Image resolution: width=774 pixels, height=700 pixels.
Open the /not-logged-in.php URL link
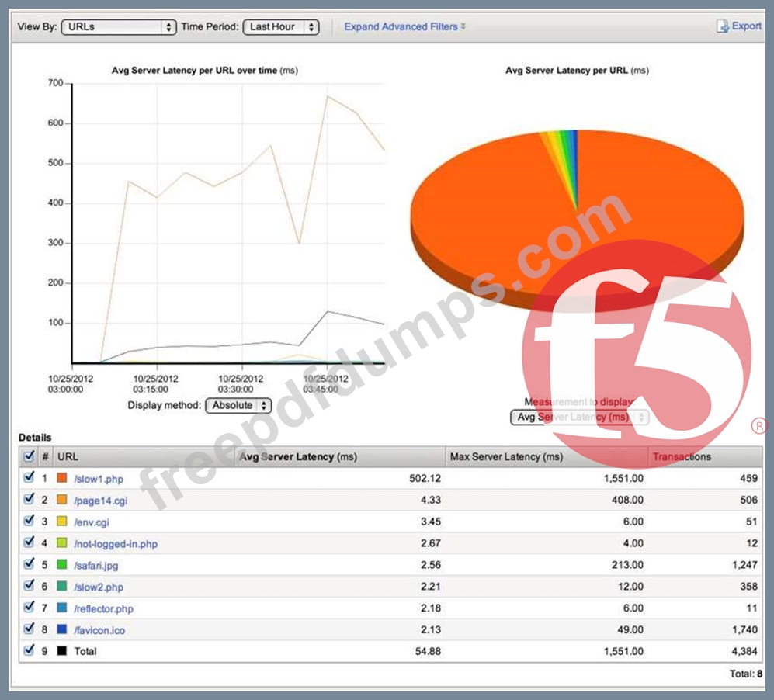pos(116,544)
